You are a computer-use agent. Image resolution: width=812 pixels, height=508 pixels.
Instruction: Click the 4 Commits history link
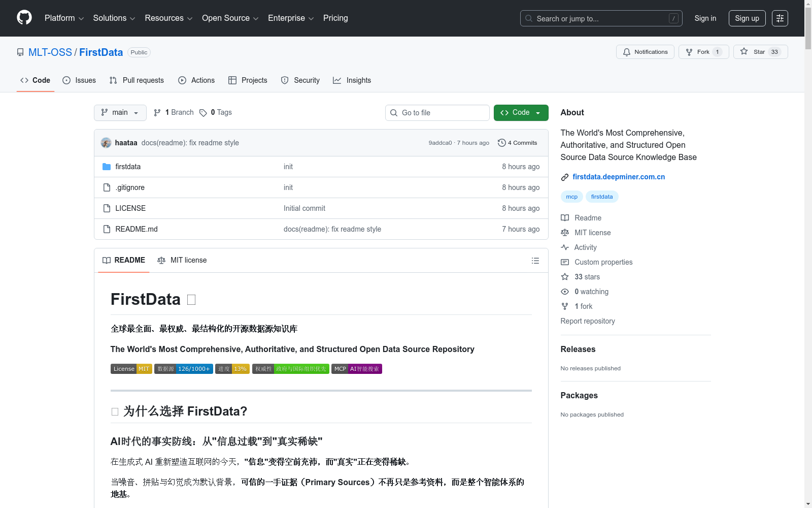pyautogui.click(x=518, y=143)
